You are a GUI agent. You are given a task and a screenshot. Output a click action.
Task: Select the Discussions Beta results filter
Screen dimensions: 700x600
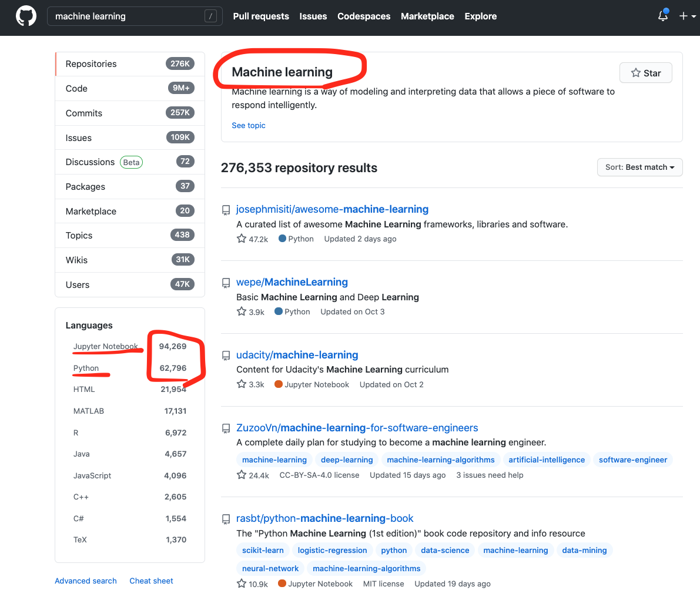(130, 162)
